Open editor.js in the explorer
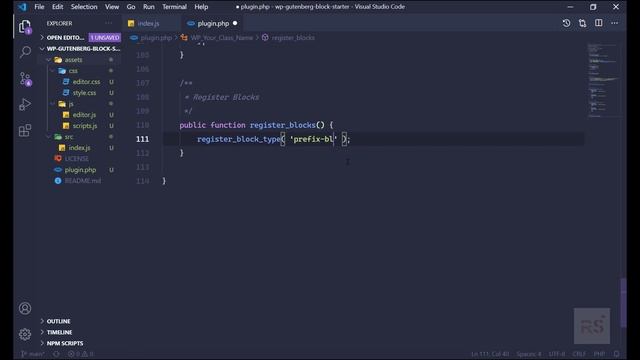Image resolution: width=640 pixels, height=360 pixels. pyautogui.click(x=84, y=115)
